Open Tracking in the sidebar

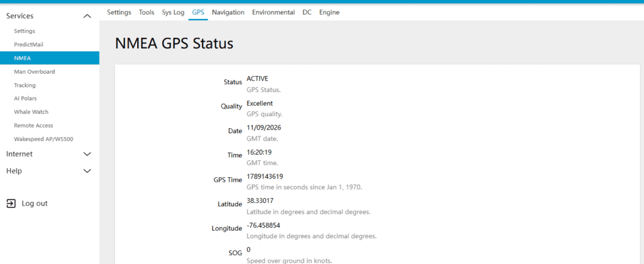click(25, 85)
